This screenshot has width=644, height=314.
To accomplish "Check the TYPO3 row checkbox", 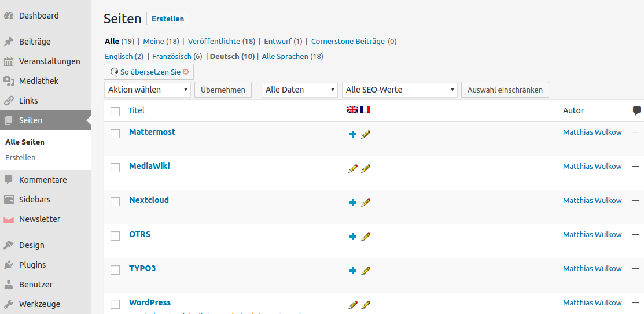I will tap(115, 269).
